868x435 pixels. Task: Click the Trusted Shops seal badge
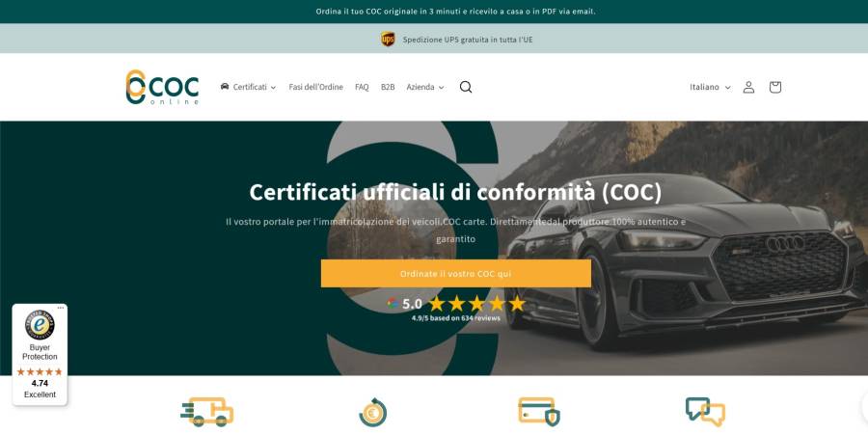(x=40, y=325)
